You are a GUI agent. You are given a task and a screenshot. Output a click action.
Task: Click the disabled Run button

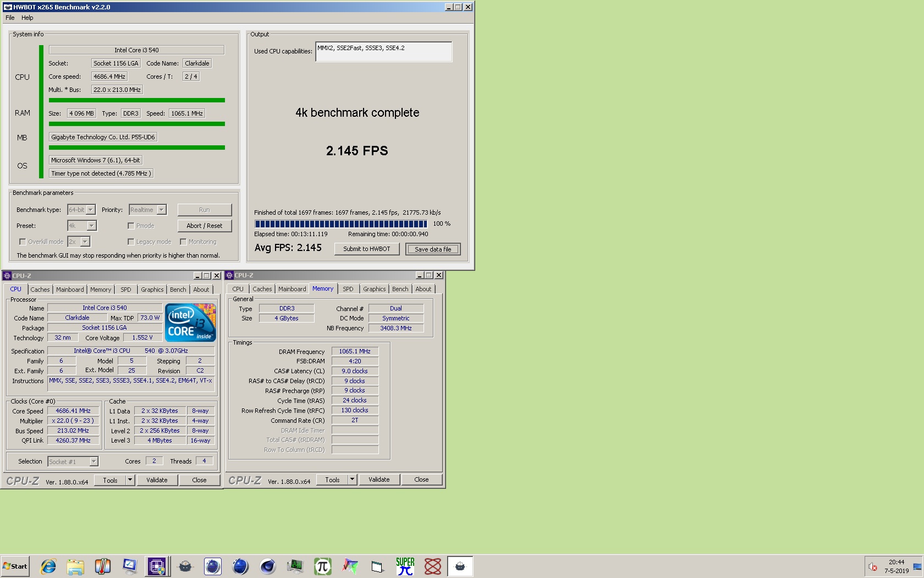click(x=205, y=210)
